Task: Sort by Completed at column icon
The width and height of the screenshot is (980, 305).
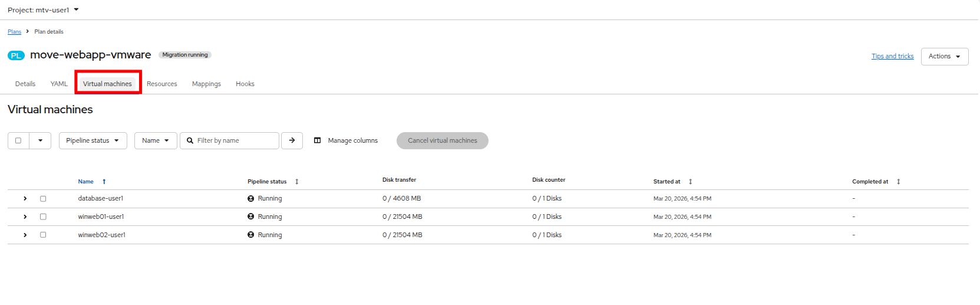Action: point(899,182)
